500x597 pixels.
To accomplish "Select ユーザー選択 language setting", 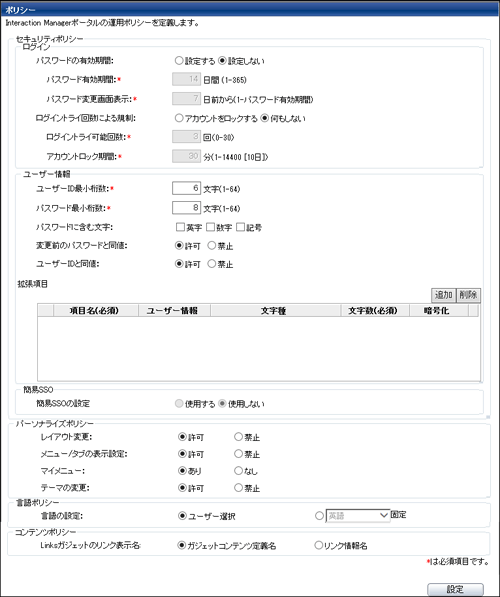I will pyautogui.click(x=182, y=516).
